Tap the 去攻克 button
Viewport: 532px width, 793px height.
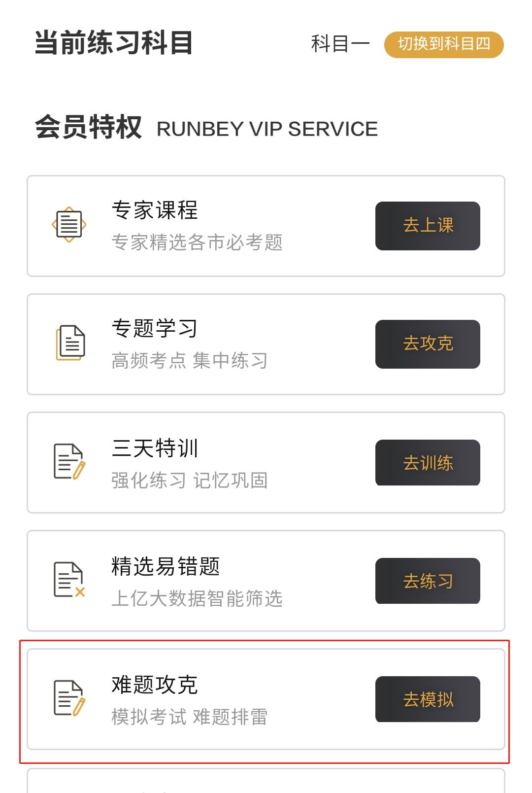pyautogui.click(x=428, y=344)
